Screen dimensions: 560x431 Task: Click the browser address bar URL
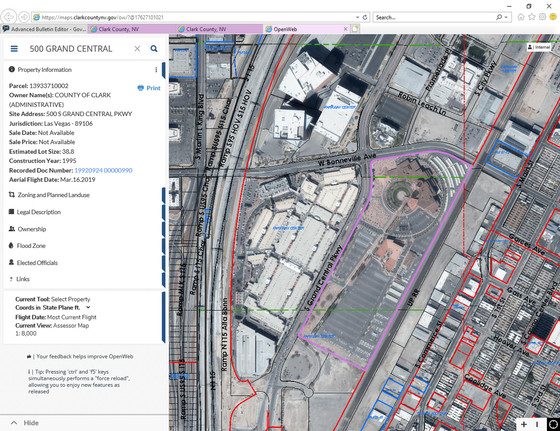(103, 17)
